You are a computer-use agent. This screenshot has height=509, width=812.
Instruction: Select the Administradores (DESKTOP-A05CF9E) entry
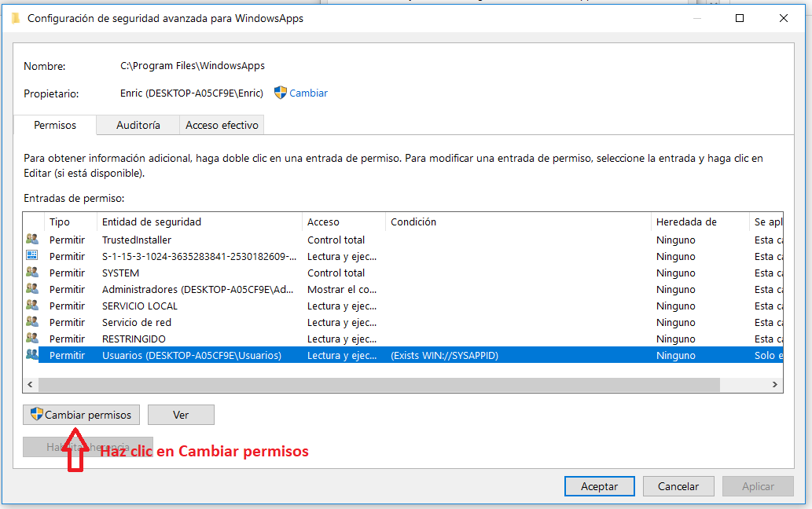(x=403, y=290)
